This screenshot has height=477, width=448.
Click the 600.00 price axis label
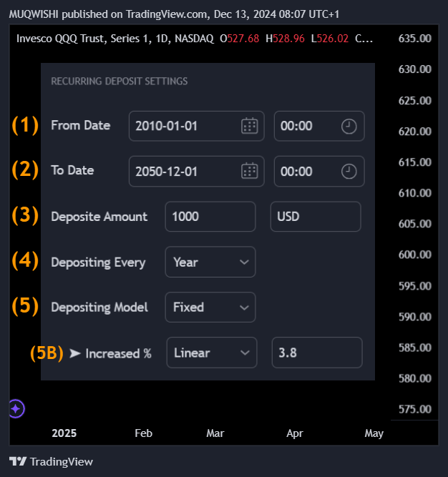(415, 255)
